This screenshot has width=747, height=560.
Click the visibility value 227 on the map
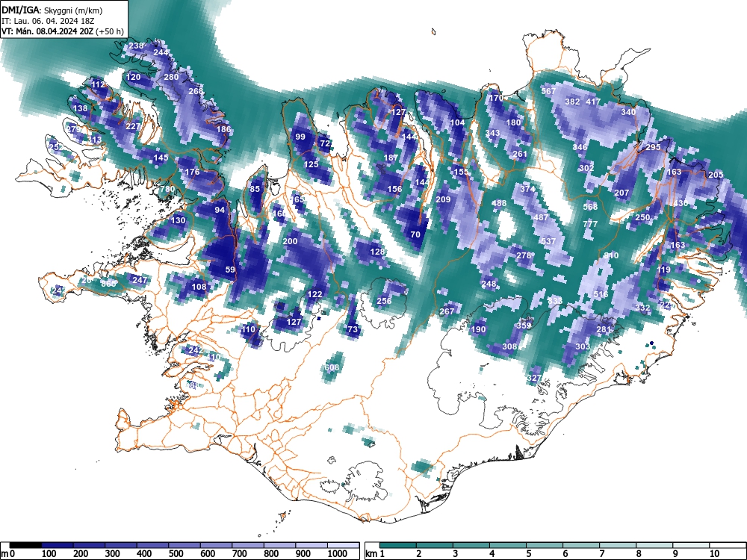click(x=133, y=126)
